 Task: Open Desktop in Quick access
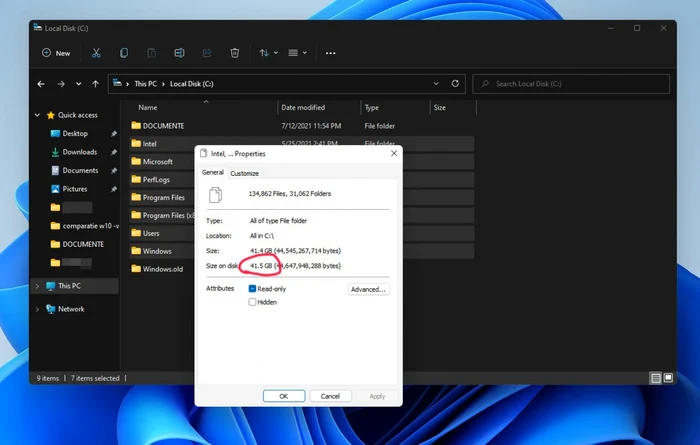[x=75, y=133]
